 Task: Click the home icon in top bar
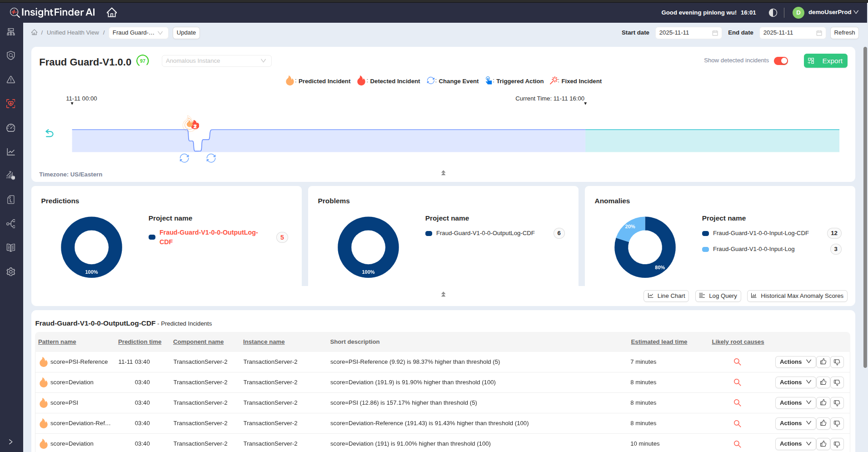tap(112, 12)
